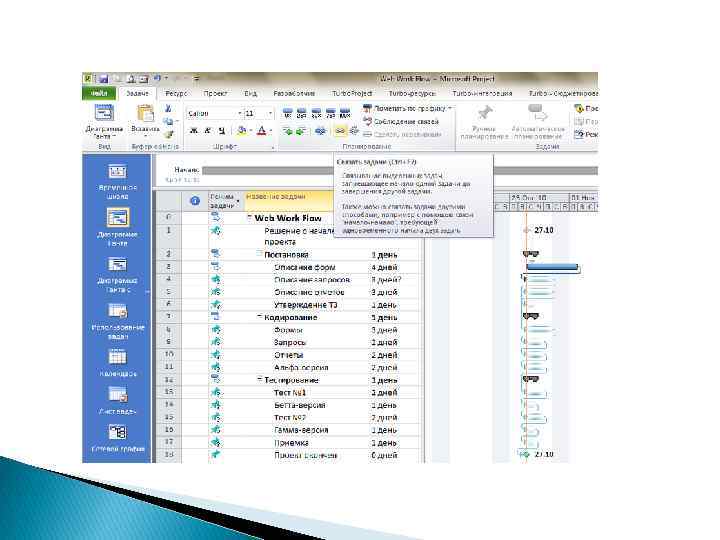720x540 pixels.
Task: Mark the task 0% complete
Action: point(287,113)
